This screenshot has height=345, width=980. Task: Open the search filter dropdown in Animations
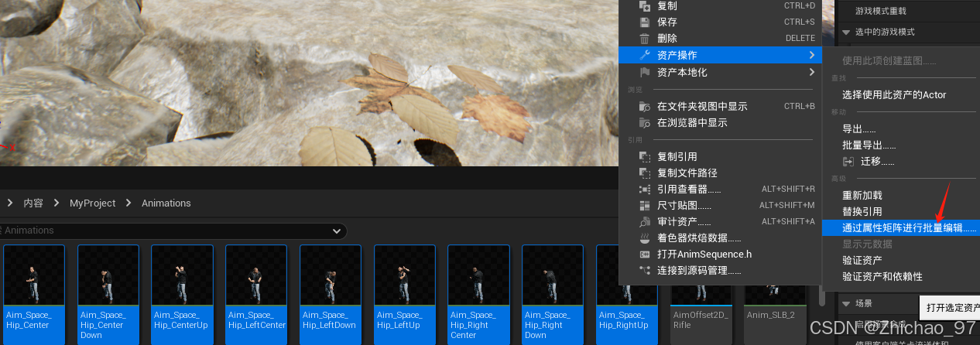click(337, 231)
